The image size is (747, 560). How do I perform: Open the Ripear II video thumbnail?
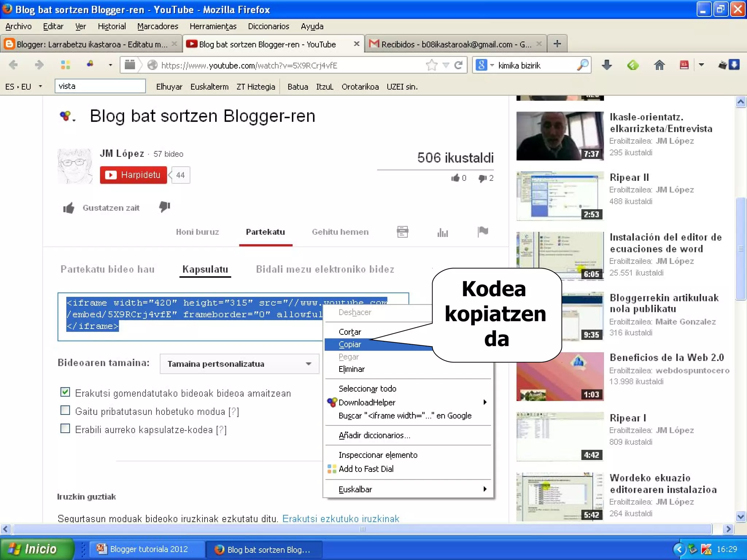point(560,196)
